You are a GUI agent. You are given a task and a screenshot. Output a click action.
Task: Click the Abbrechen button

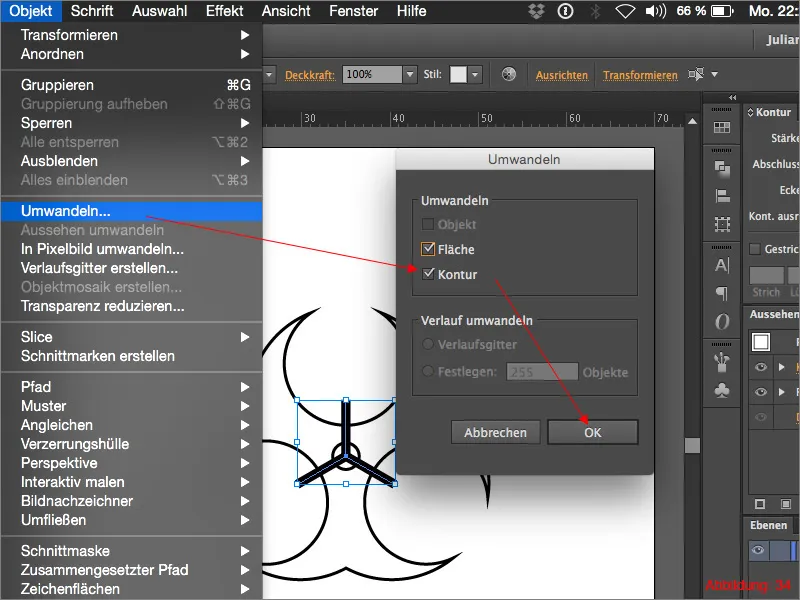(495, 433)
